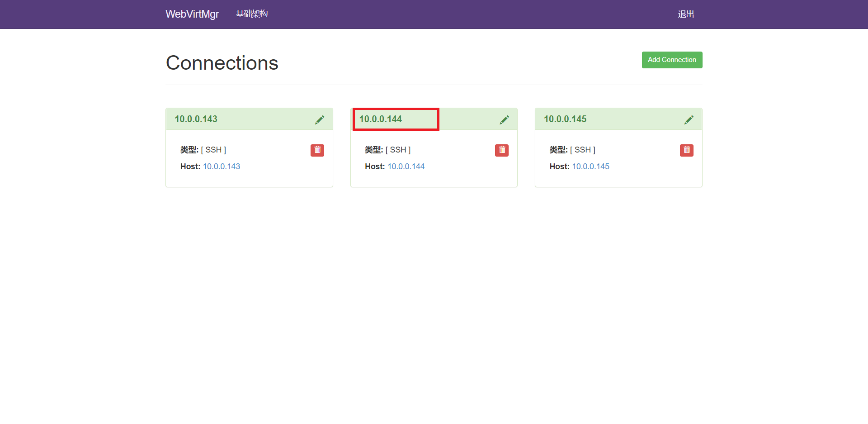The width and height of the screenshot is (868, 424).
Task: Open the 基础架构 menu item
Action: pos(252,14)
